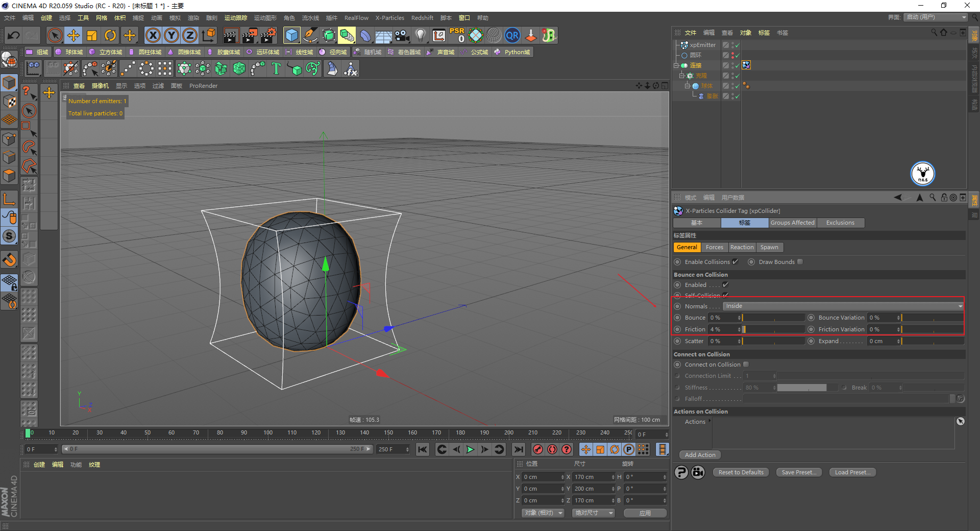Click the PSR reset icon
980x531 pixels.
click(457, 35)
